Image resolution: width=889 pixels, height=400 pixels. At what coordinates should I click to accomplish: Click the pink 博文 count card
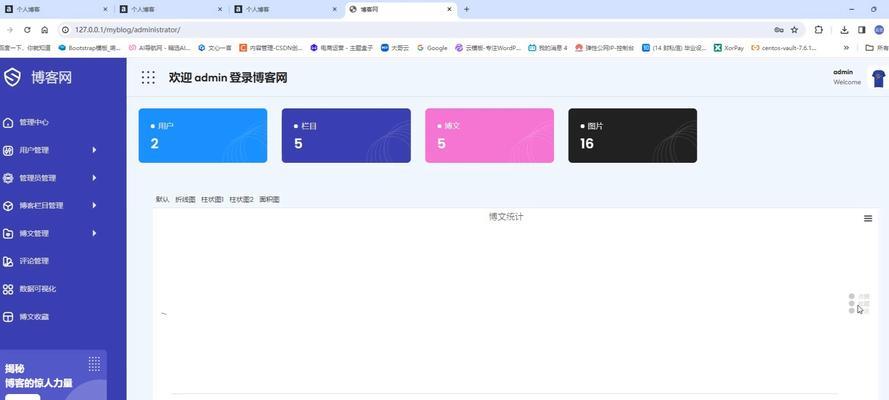[x=490, y=135]
